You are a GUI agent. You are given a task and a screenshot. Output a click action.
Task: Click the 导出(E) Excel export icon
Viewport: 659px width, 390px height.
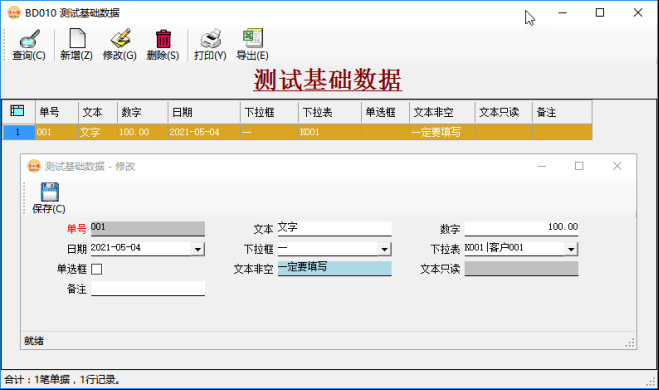pos(253,39)
